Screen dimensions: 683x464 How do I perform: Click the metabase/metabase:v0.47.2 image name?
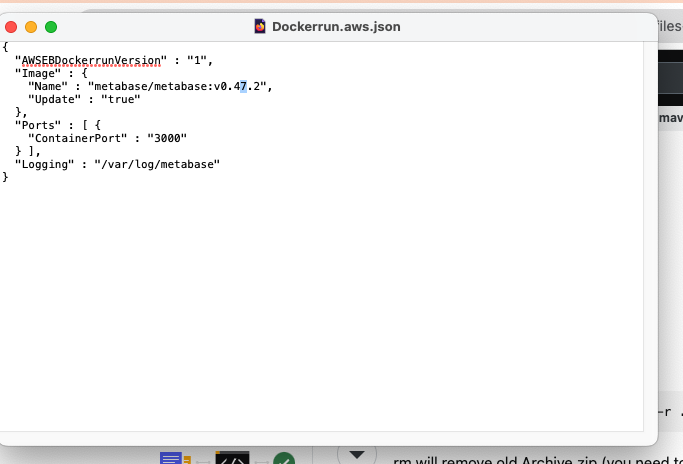[177, 87]
